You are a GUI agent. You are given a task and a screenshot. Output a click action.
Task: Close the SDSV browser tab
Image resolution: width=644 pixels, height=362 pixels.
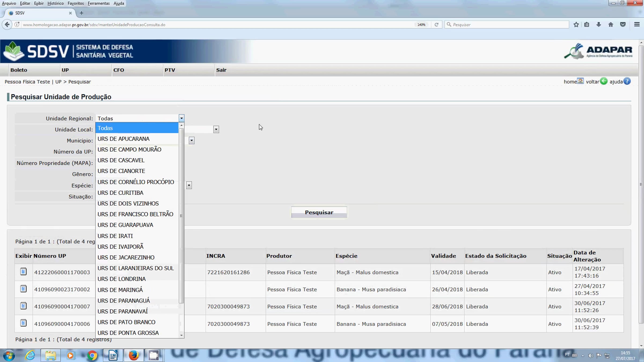click(x=70, y=13)
